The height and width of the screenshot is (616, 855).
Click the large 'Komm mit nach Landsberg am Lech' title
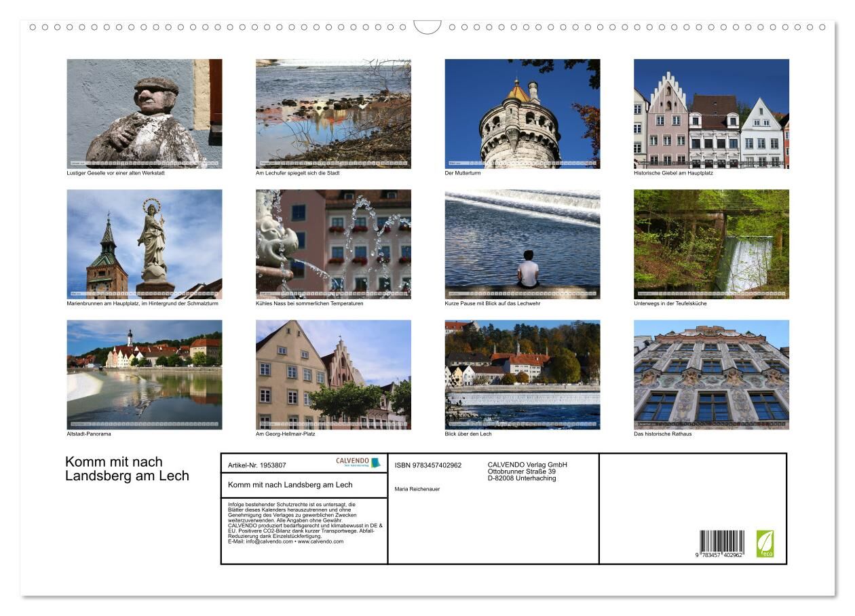127,469
